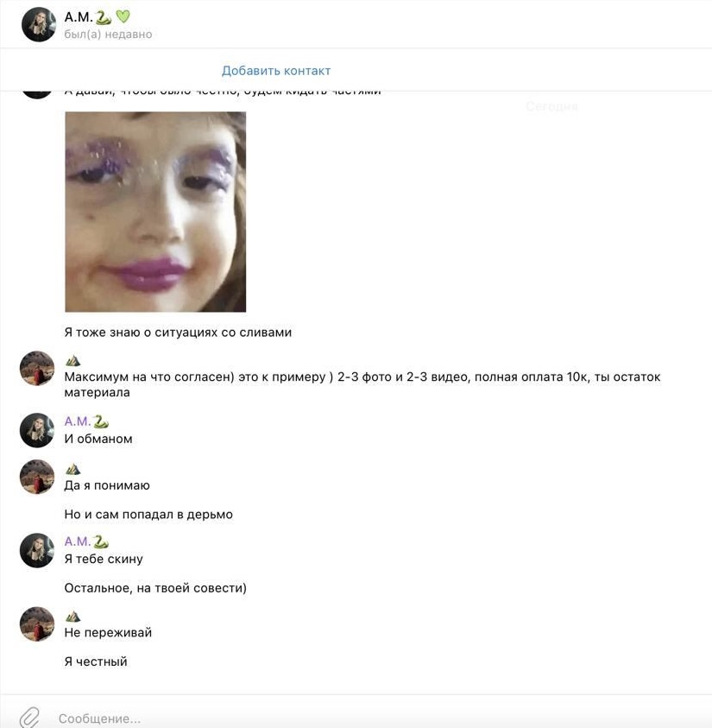Viewport: 712px width, 728px height.
Task: Click the green heart emoji in header
Action: click(123, 16)
